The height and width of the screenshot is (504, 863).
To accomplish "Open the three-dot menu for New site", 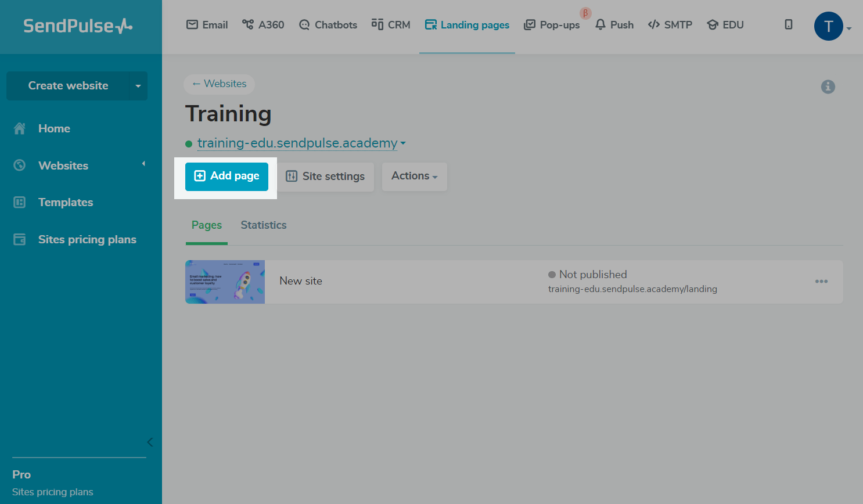I will (821, 282).
